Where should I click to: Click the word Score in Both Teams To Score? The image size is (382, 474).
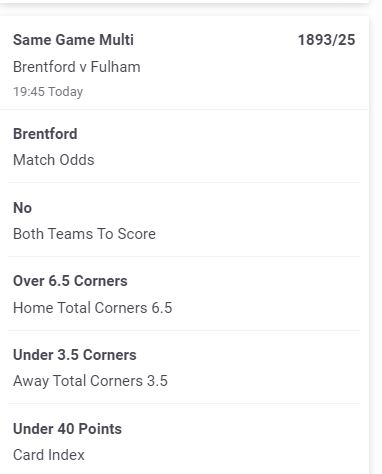coord(137,234)
